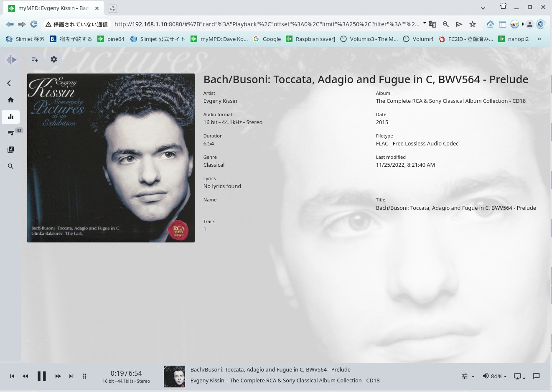Screen dimensions: 552x392
Task: Open the album link for CD18
Action: (450, 101)
